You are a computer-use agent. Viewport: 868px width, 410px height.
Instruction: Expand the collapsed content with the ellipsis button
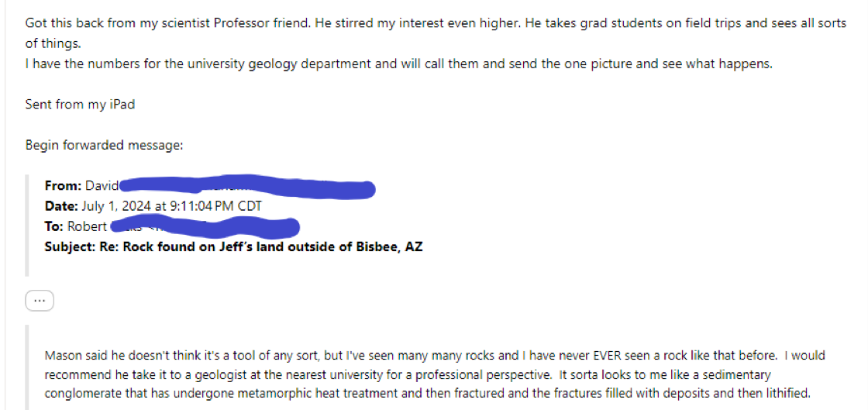[40, 301]
